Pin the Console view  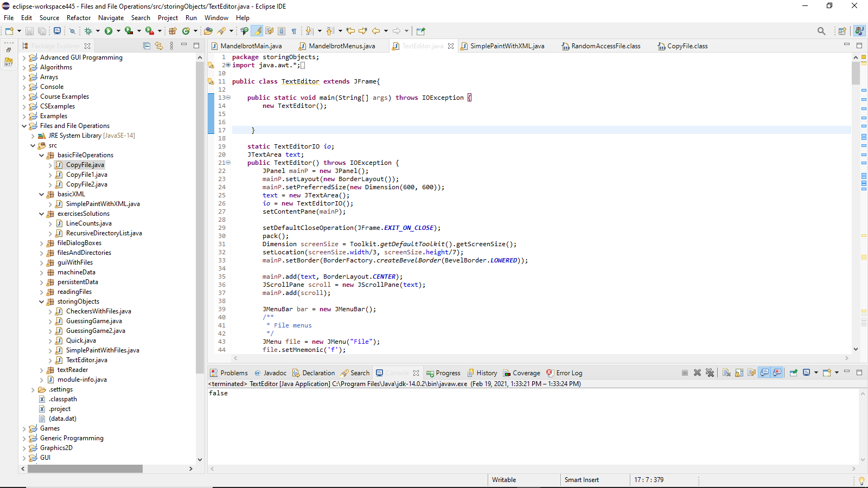click(x=793, y=373)
